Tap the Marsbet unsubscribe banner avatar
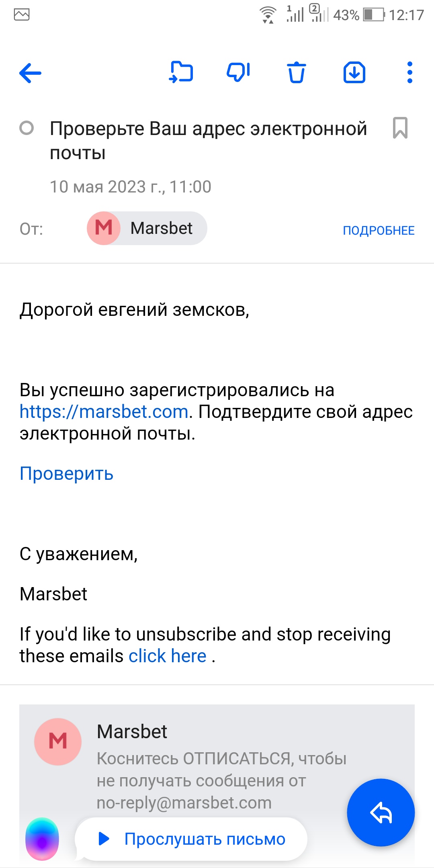This screenshot has width=434, height=868. pyautogui.click(x=58, y=741)
